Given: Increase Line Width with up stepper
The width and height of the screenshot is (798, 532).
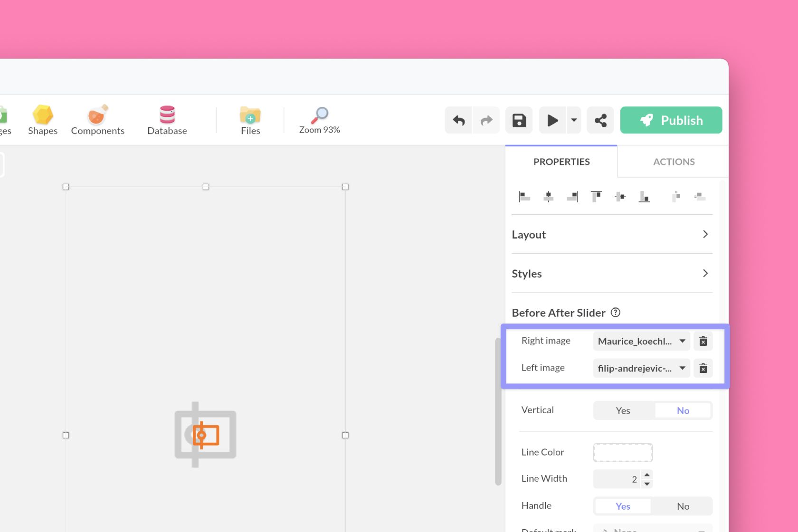Looking at the screenshot, I should point(647,475).
